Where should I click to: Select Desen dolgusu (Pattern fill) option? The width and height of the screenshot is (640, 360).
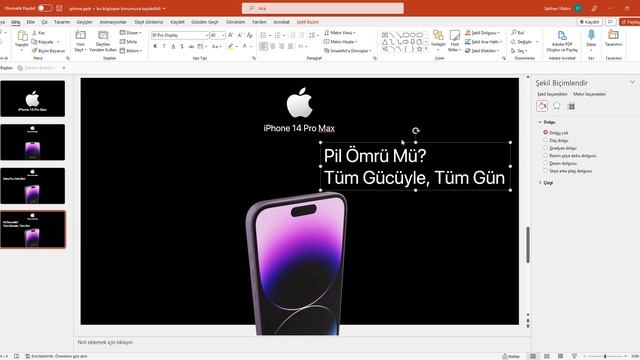560,163
